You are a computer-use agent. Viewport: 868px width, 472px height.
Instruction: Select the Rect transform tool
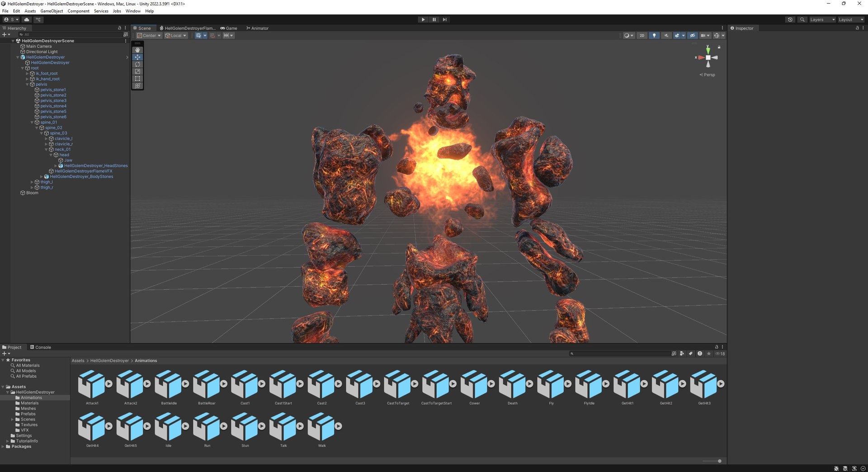(x=137, y=79)
